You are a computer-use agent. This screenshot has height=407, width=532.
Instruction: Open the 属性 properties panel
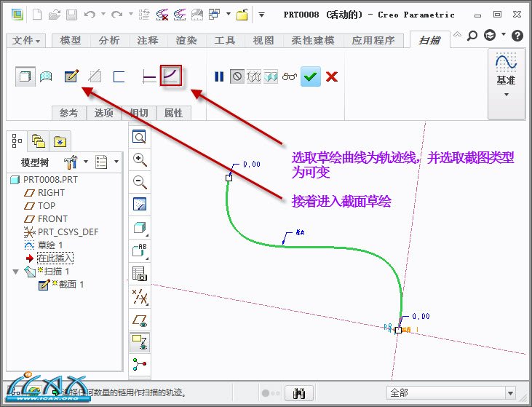[173, 113]
